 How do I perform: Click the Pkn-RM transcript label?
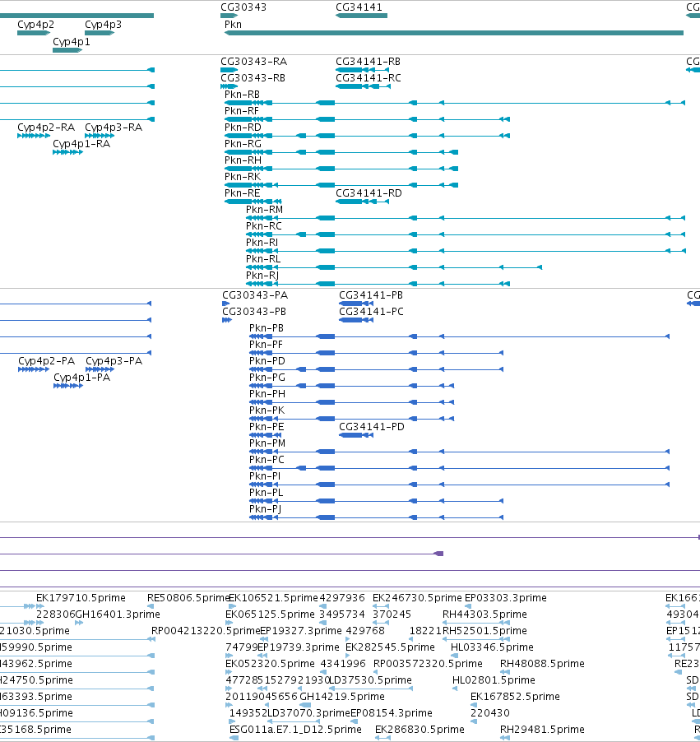(x=264, y=210)
